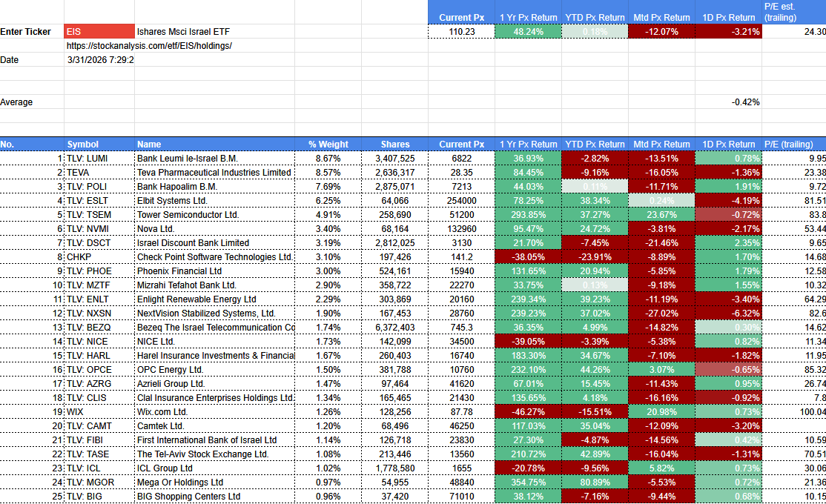Click Mega Or Holdings 1 Yr return 354.75%
The height and width of the screenshot is (504, 826).
click(x=528, y=483)
